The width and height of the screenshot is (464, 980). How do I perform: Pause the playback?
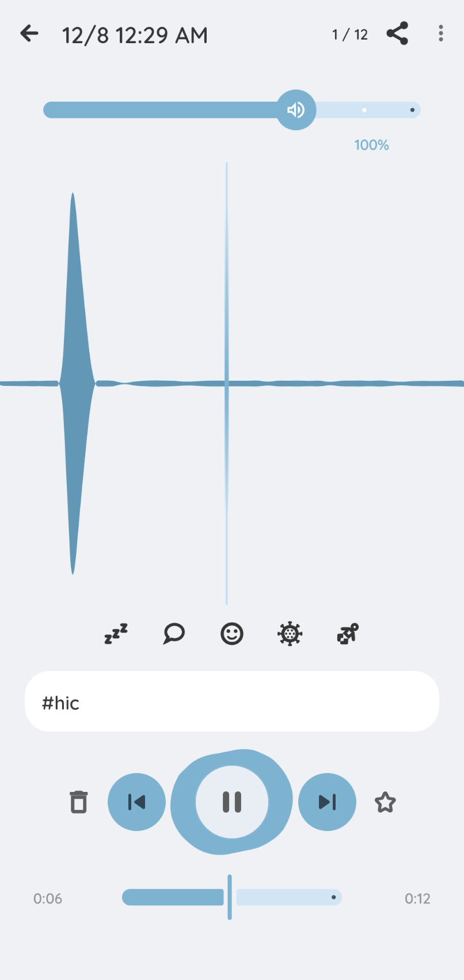pyautogui.click(x=232, y=802)
